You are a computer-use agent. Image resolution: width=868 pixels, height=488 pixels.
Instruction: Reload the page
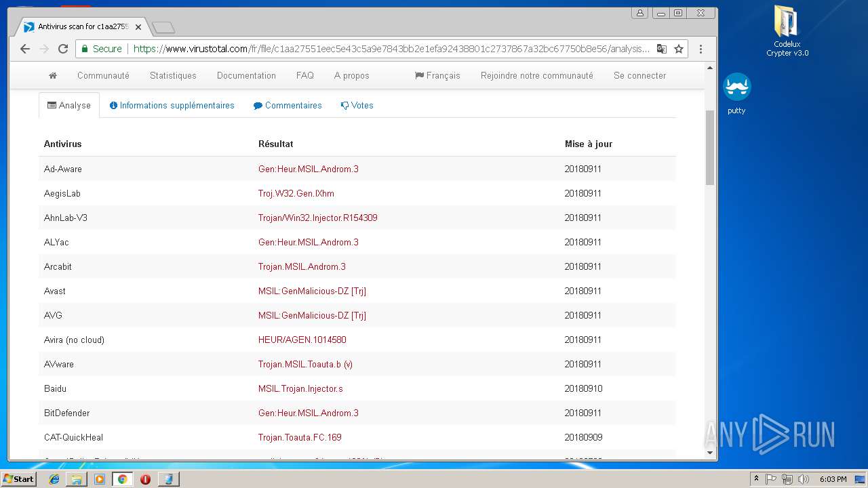pyautogui.click(x=63, y=49)
